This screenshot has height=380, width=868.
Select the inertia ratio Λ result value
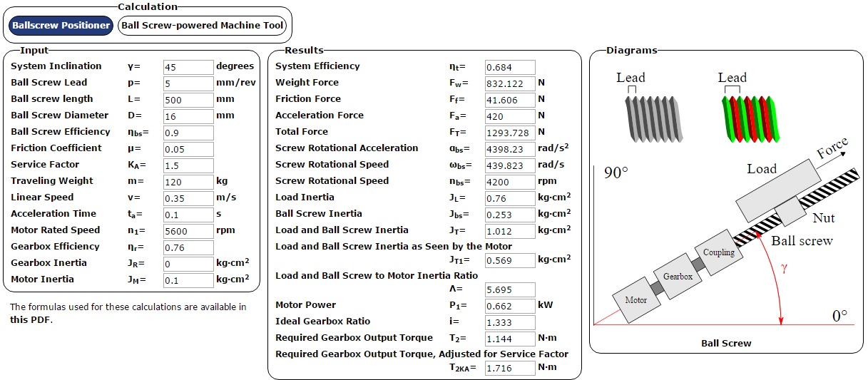coord(510,289)
